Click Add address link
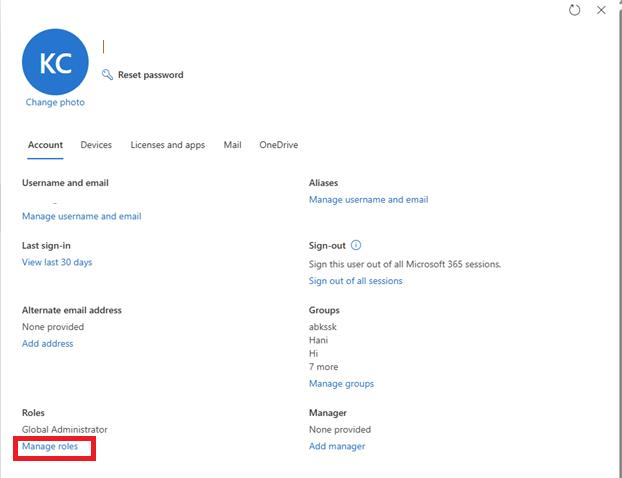 click(48, 344)
